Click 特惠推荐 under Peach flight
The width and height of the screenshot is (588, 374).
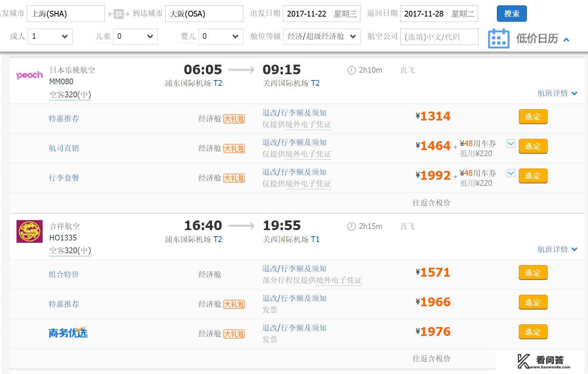(x=64, y=119)
